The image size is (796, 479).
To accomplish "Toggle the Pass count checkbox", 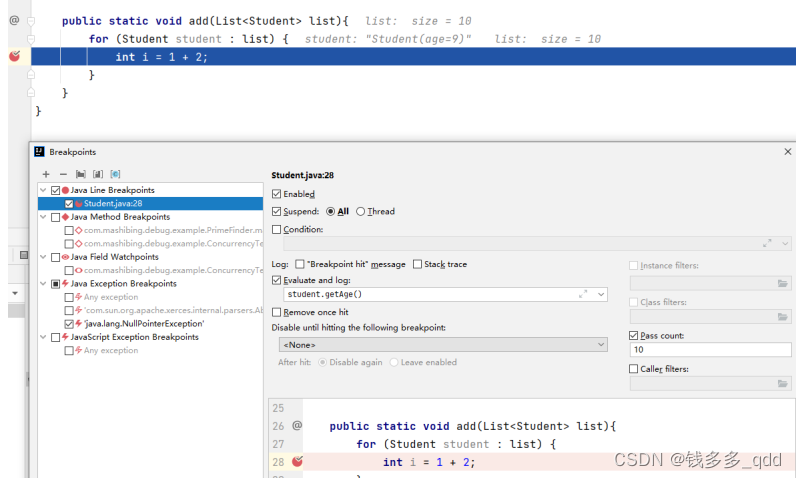I will point(634,335).
